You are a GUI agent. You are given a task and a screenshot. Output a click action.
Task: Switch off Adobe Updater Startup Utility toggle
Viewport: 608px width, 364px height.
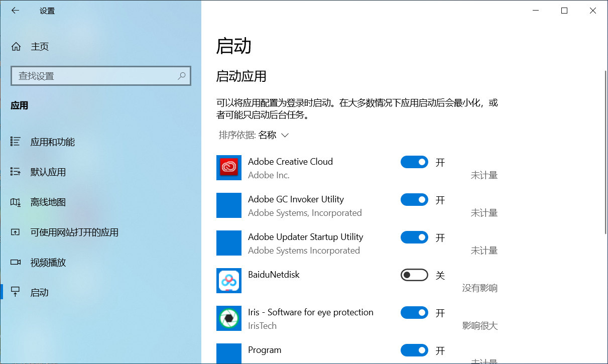(x=414, y=237)
